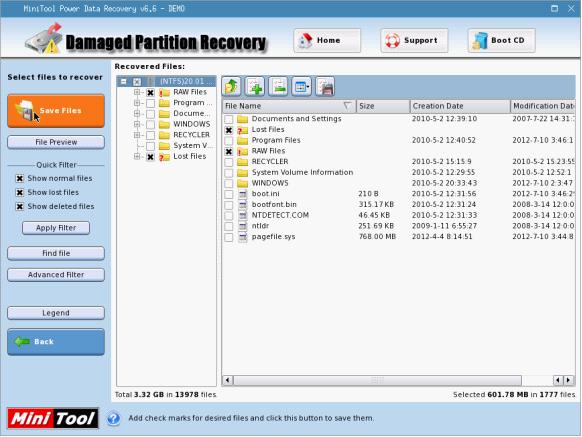This screenshot has width=582, height=437.
Task: Sort by Creation Date column header
Action: click(460, 106)
